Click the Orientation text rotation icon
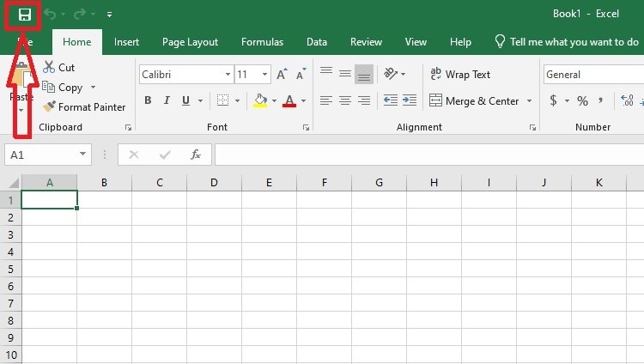 click(391, 74)
